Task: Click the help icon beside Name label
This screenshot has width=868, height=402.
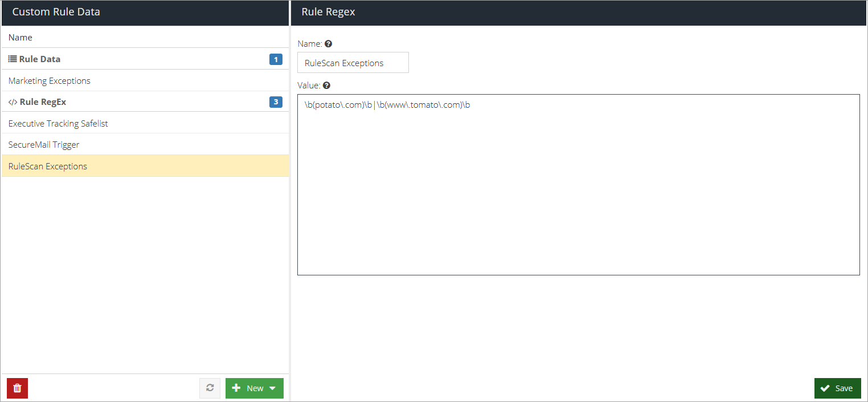Action: [328, 44]
